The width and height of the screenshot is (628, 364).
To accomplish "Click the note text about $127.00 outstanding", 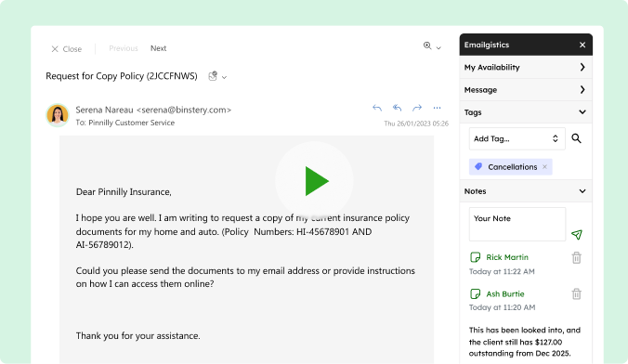I will coord(525,342).
